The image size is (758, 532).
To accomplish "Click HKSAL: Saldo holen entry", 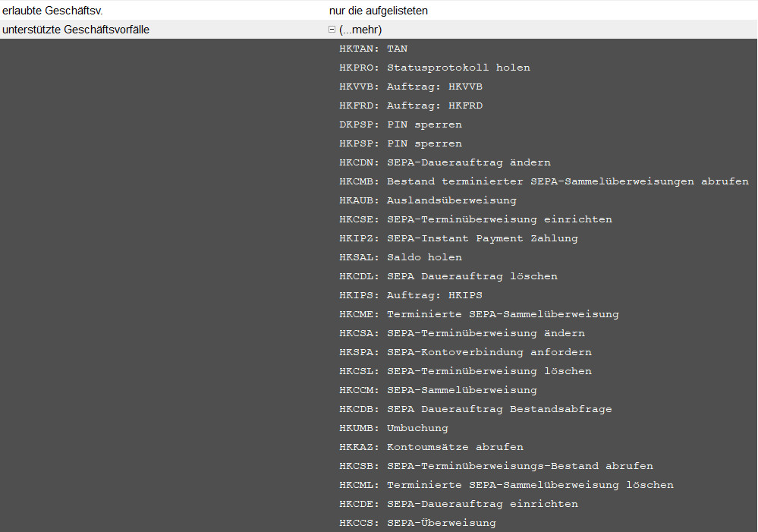I will (x=401, y=257).
